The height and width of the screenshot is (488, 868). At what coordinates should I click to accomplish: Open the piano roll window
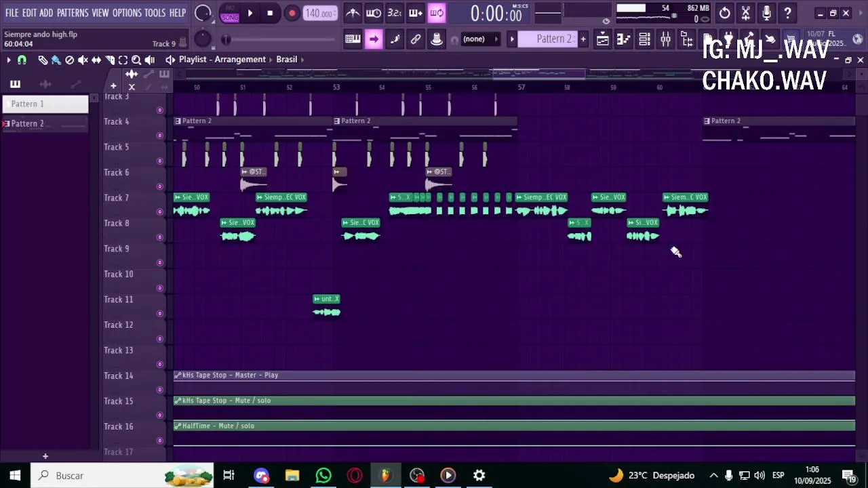pyautogui.click(x=623, y=39)
